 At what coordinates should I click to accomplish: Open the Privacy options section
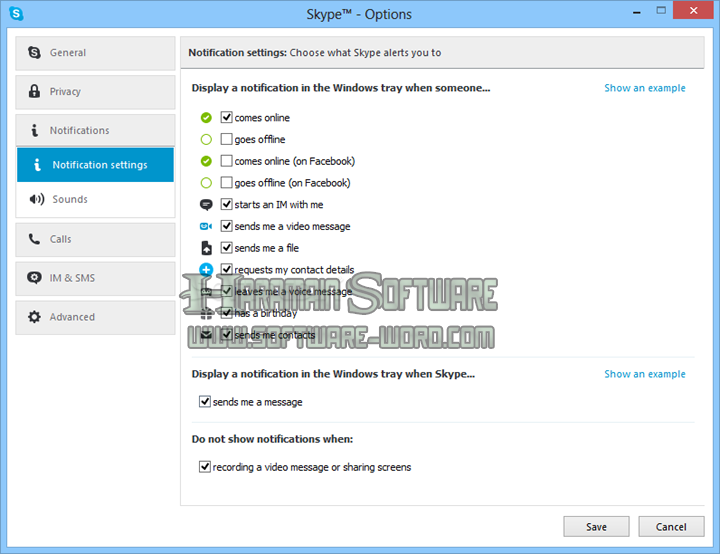point(95,92)
